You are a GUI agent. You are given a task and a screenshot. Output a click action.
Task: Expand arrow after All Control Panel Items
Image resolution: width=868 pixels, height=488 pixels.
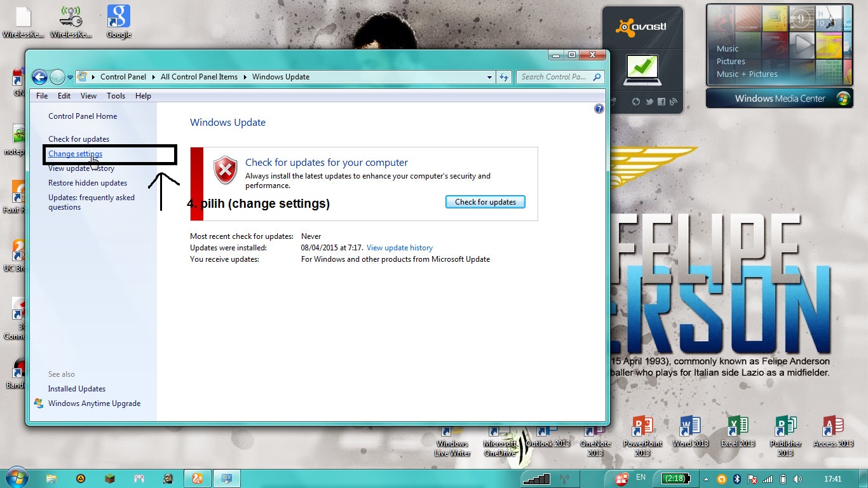pyautogui.click(x=245, y=77)
